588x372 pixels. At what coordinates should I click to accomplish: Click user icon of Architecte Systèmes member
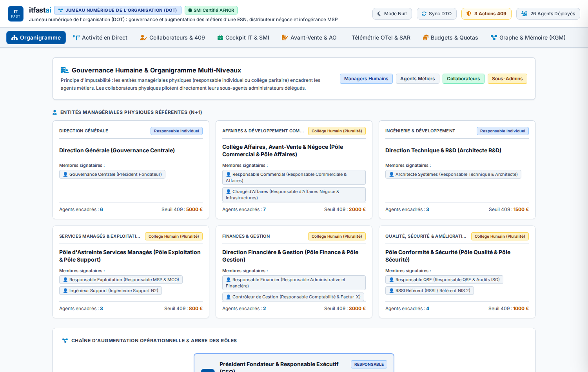[x=392, y=175]
